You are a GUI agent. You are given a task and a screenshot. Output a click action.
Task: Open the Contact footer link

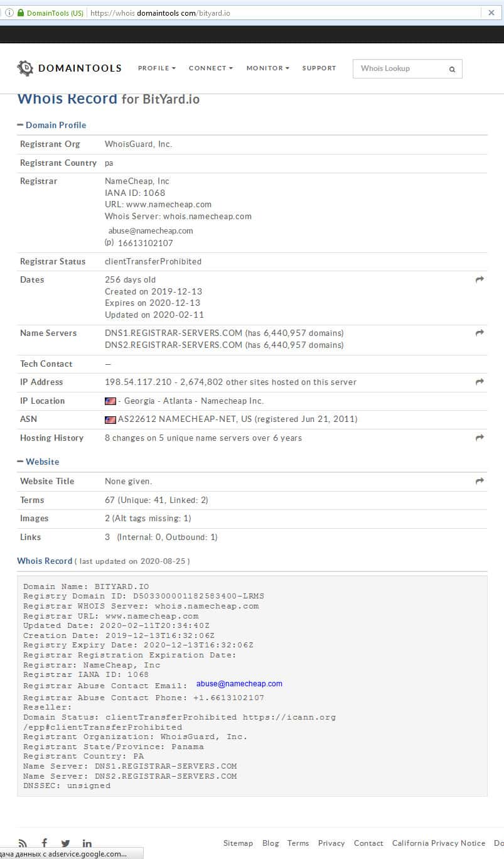tap(368, 843)
